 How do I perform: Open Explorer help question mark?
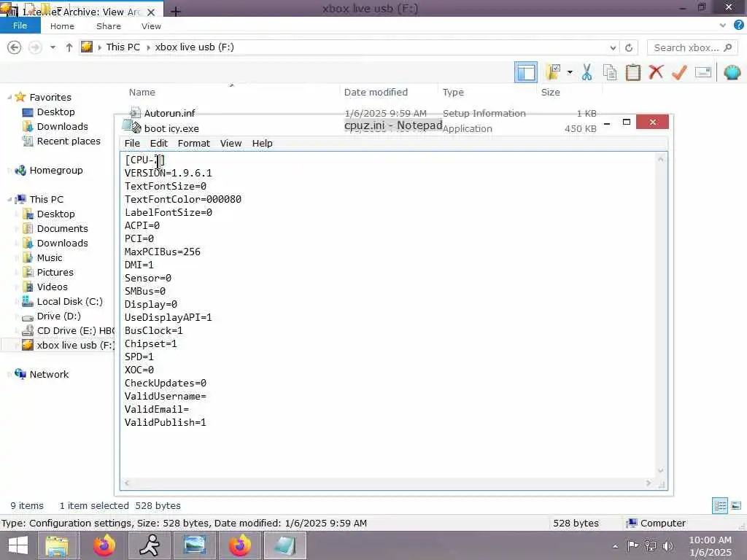click(738, 26)
